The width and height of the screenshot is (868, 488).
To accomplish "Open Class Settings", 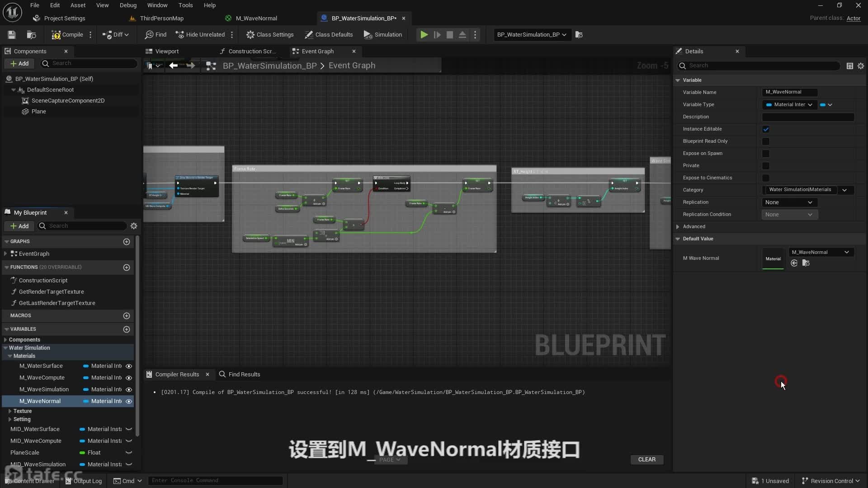I will pos(270,35).
